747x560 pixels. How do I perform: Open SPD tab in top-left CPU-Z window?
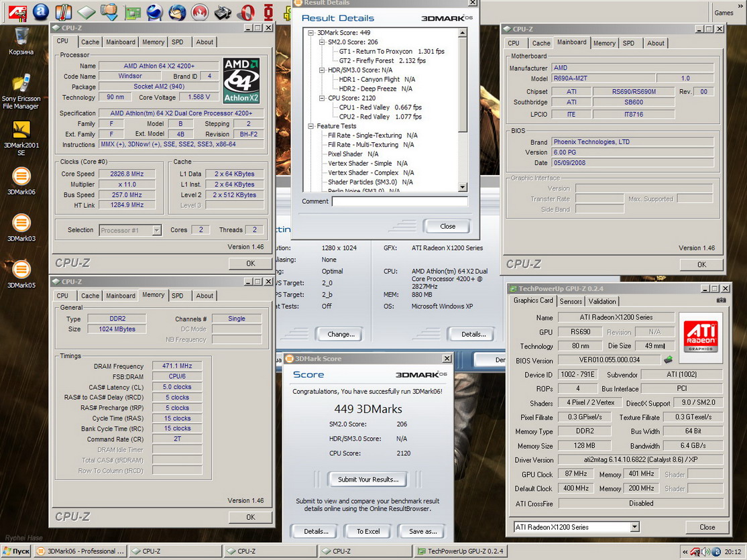(177, 42)
